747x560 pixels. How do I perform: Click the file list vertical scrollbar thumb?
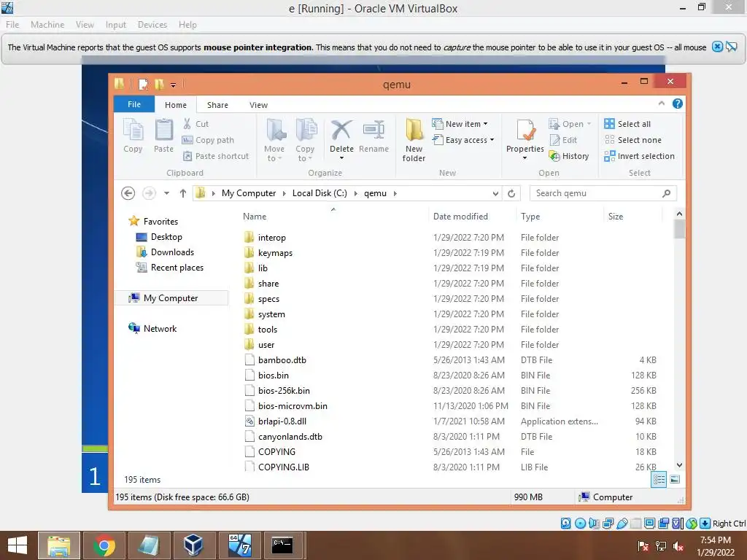pos(679,228)
